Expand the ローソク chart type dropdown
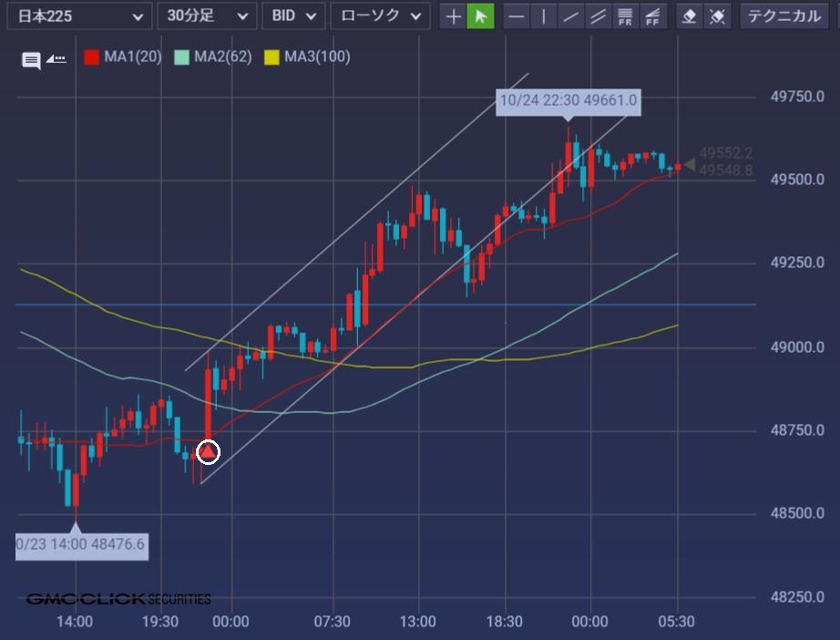 (x=380, y=16)
